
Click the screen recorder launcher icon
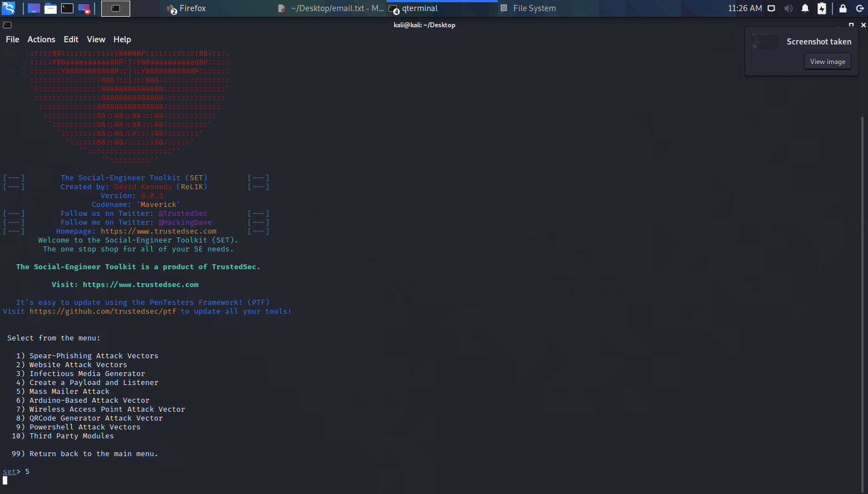[85, 8]
